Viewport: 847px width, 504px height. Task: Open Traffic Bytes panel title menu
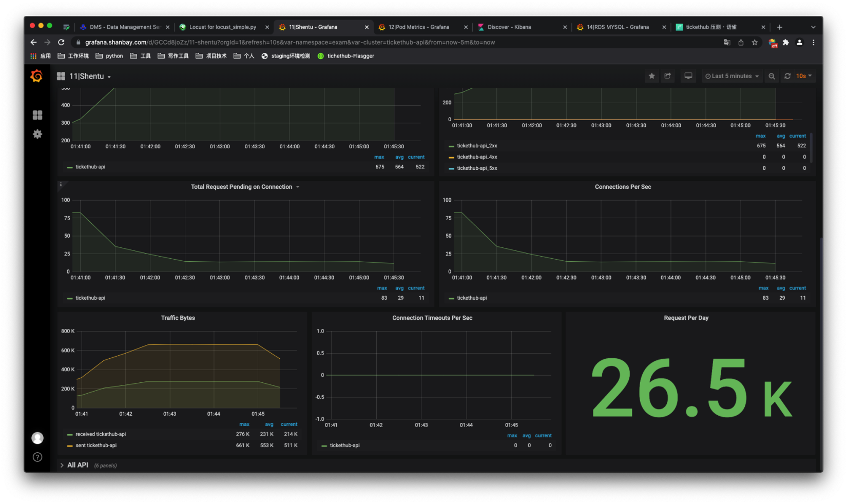coord(178,318)
